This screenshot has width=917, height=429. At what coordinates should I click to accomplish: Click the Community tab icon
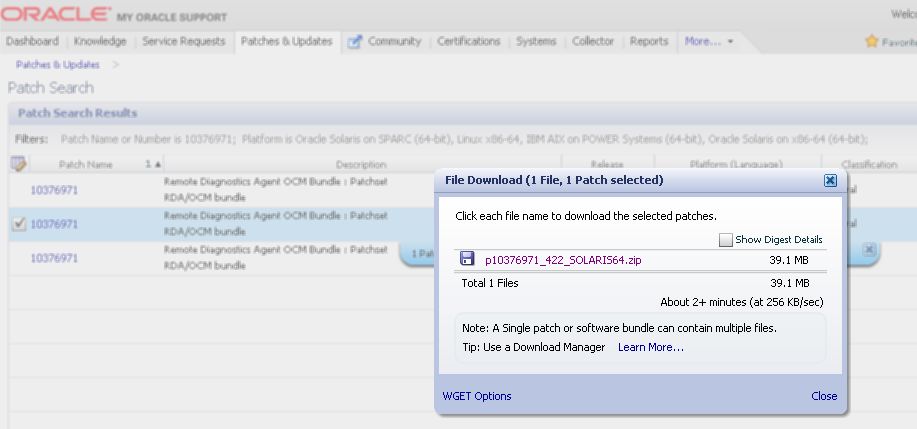click(x=355, y=42)
